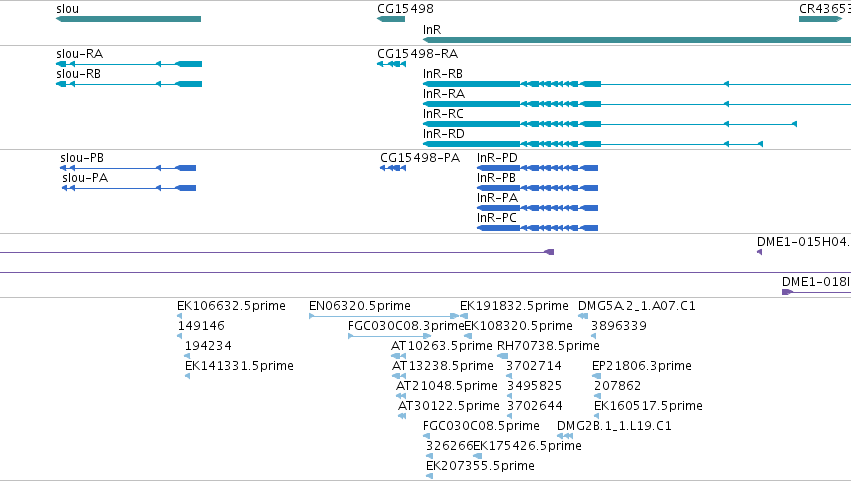Click the DMG2B.1_1.L19.C1 label
851x481 pixels.
(614, 426)
